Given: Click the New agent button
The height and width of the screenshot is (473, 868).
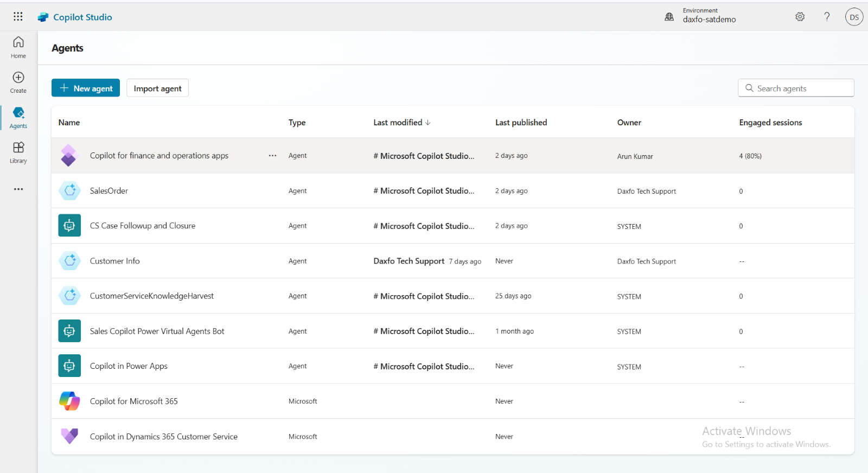Looking at the screenshot, I should point(86,88).
